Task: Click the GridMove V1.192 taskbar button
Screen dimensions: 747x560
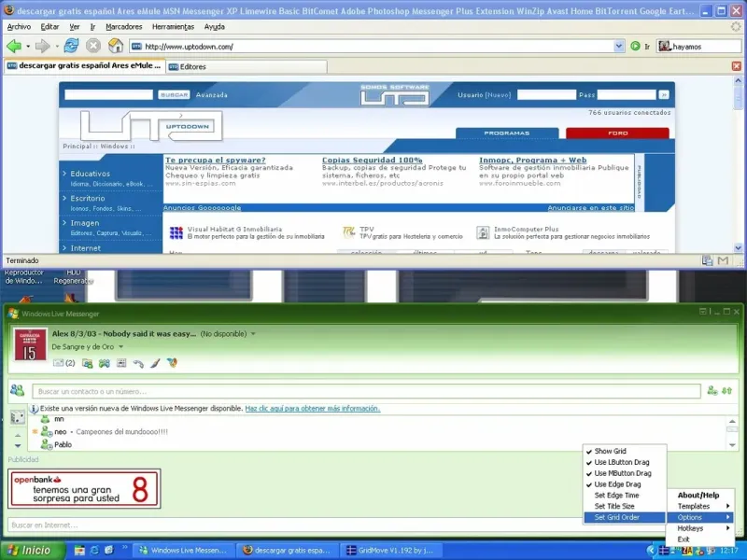Action: [x=391, y=551]
